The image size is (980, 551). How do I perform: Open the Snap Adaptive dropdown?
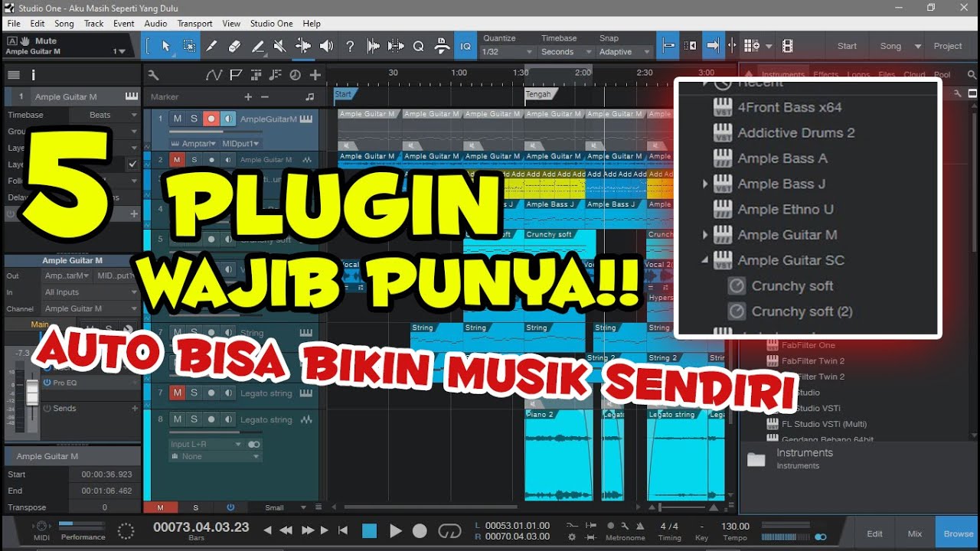point(625,52)
